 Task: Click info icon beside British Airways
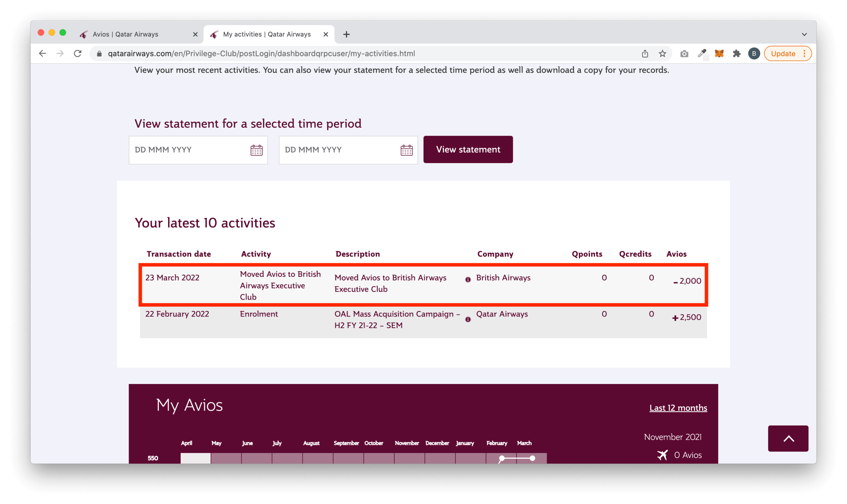(x=468, y=279)
